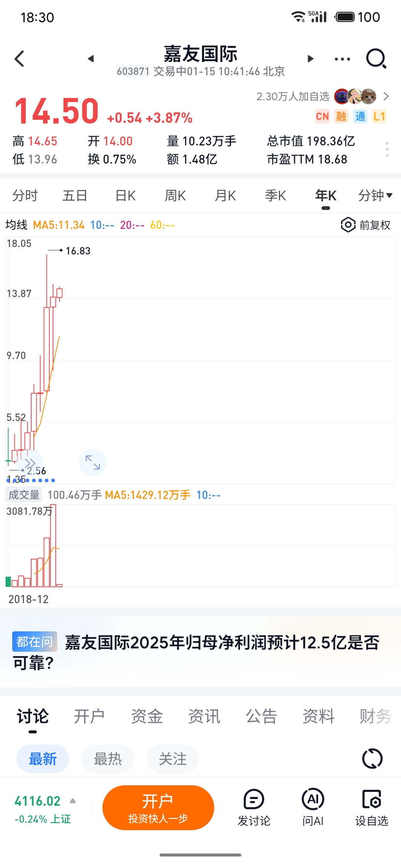Select the 讨论 tab

tap(33, 716)
